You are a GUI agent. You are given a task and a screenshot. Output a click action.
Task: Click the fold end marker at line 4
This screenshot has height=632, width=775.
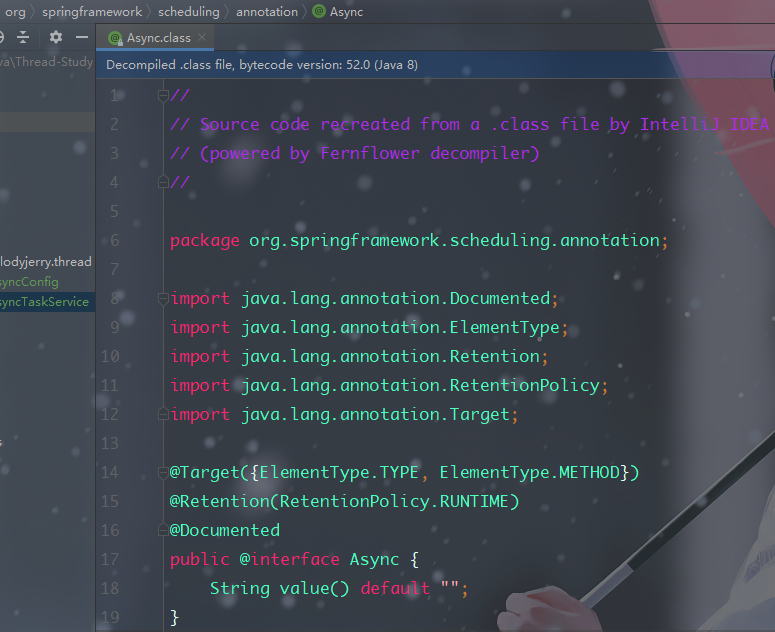tap(163, 182)
